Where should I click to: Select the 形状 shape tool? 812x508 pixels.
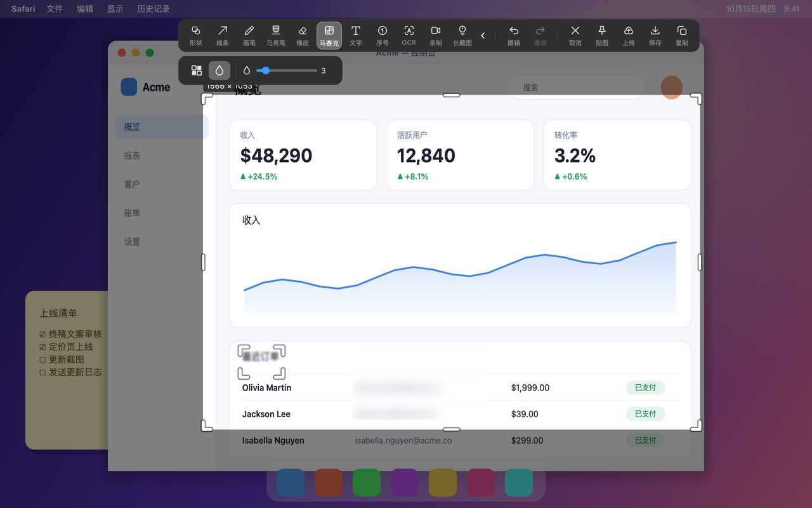[x=195, y=36]
